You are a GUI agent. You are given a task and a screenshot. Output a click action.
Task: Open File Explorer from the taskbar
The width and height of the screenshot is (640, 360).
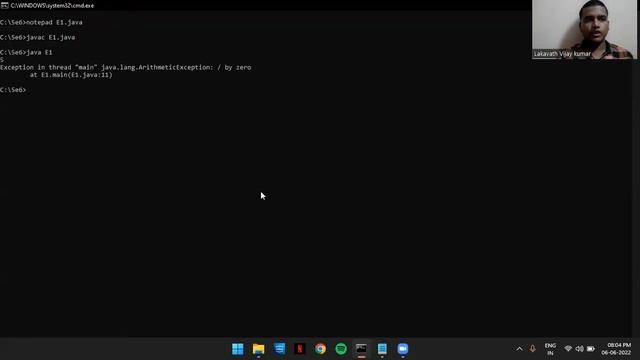coord(258,349)
